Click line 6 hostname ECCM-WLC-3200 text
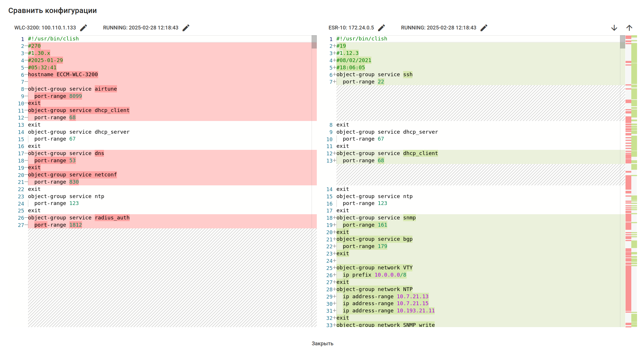This screenshot has height=358, width=644. point(63,74)
